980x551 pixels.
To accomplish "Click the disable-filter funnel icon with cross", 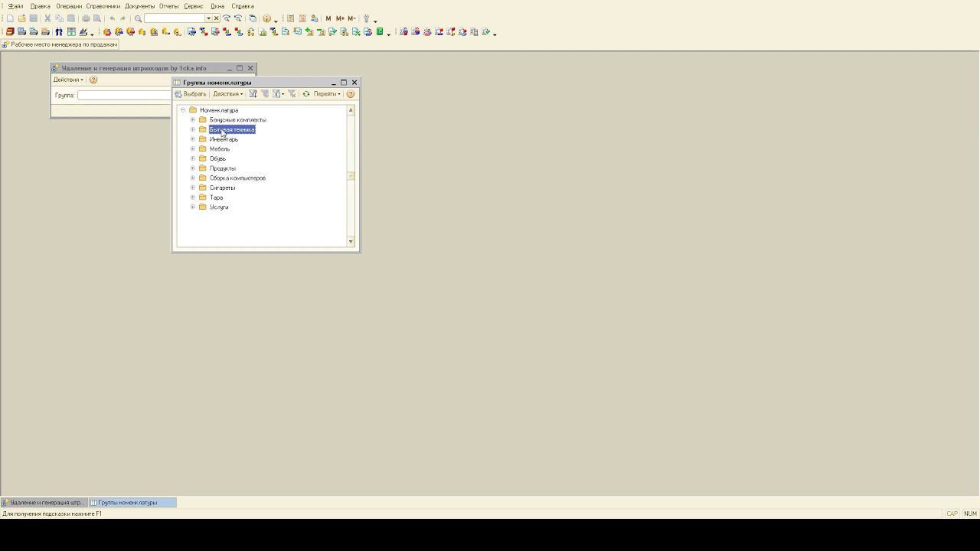I will click(292, 94).
